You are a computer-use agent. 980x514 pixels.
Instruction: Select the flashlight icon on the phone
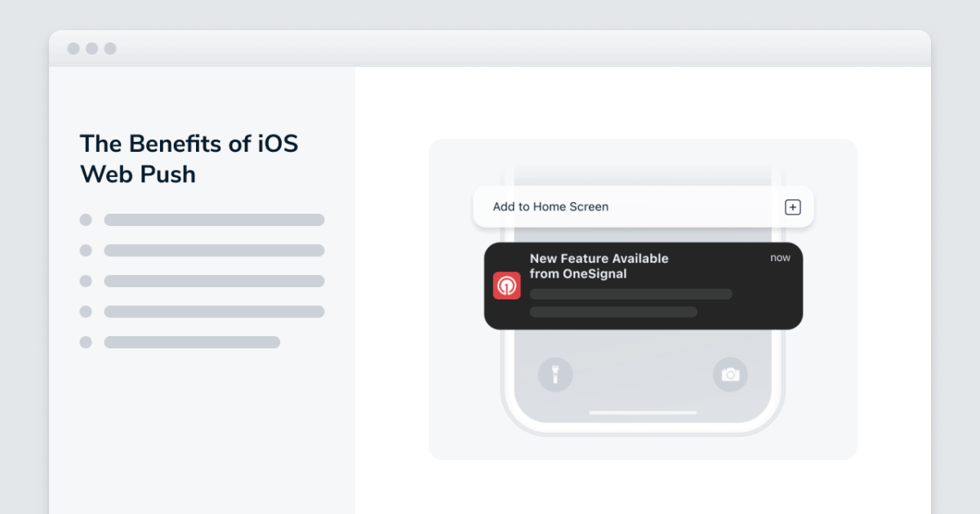point(555,374)
